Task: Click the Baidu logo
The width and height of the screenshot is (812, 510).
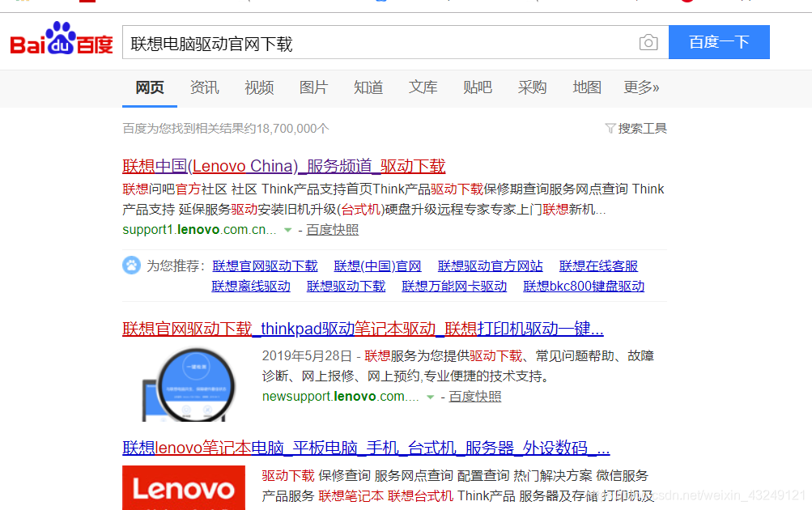Action: pyautogui.click(x=62, y=38)
